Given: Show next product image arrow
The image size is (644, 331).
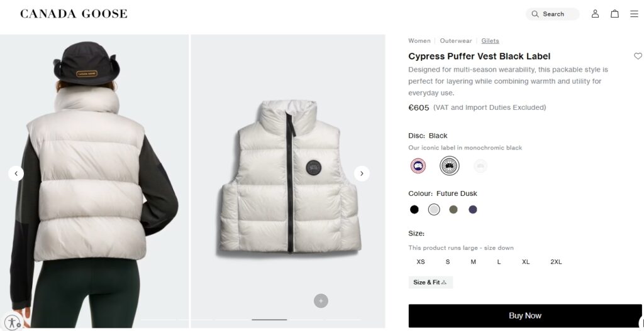Looking at the screenshot, I should (362, 173).
